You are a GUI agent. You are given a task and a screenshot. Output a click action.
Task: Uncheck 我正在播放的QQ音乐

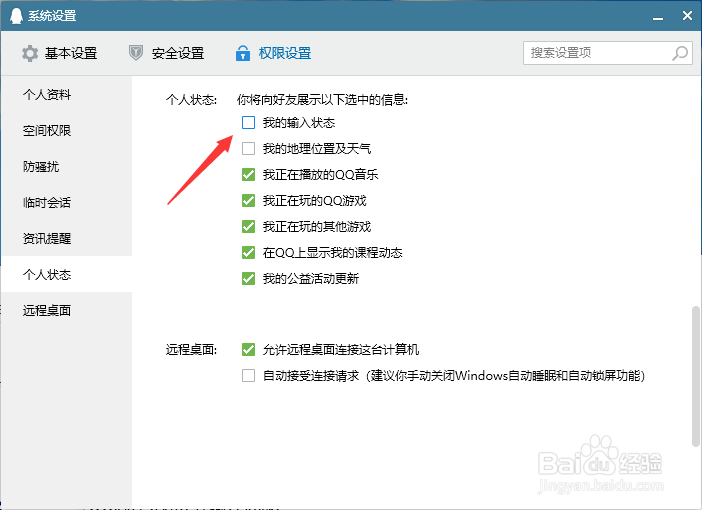click(248, 174)
